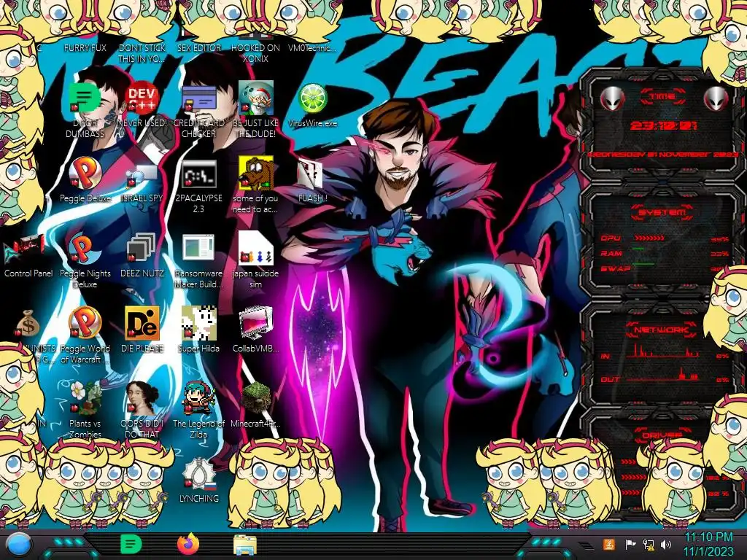Open the 2PACALYPSE 2.3 console icon
This screenshot has width=747, height=560.
198,174
